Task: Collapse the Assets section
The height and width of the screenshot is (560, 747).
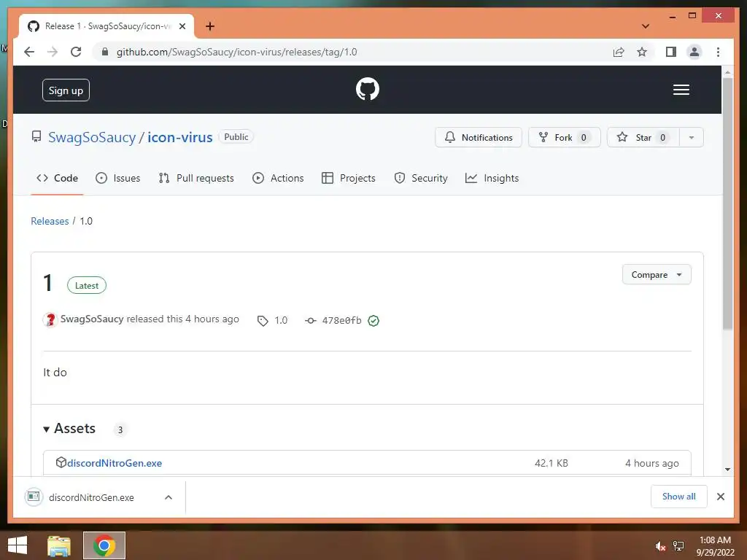Action: pyautogui.click(x=69, y=429)
